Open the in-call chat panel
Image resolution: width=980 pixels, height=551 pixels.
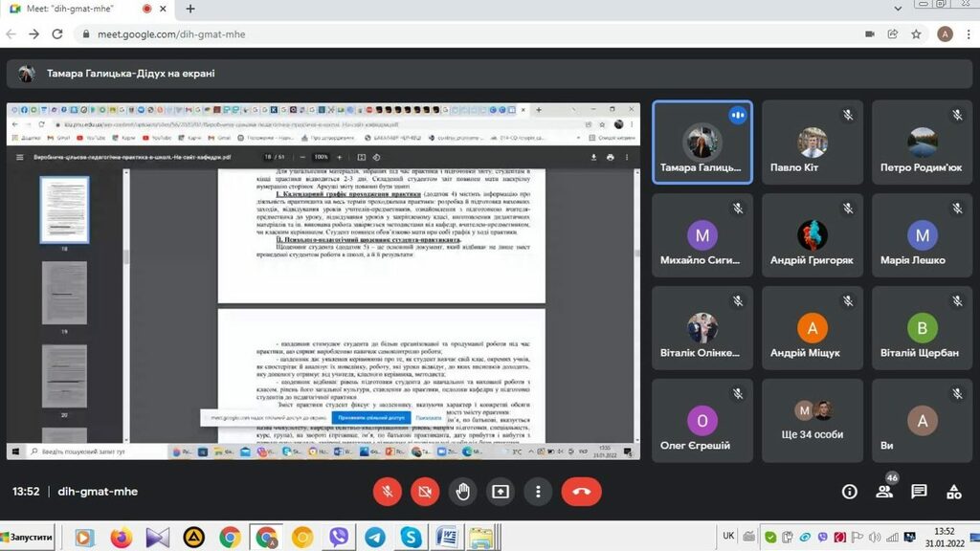(919, 492)
